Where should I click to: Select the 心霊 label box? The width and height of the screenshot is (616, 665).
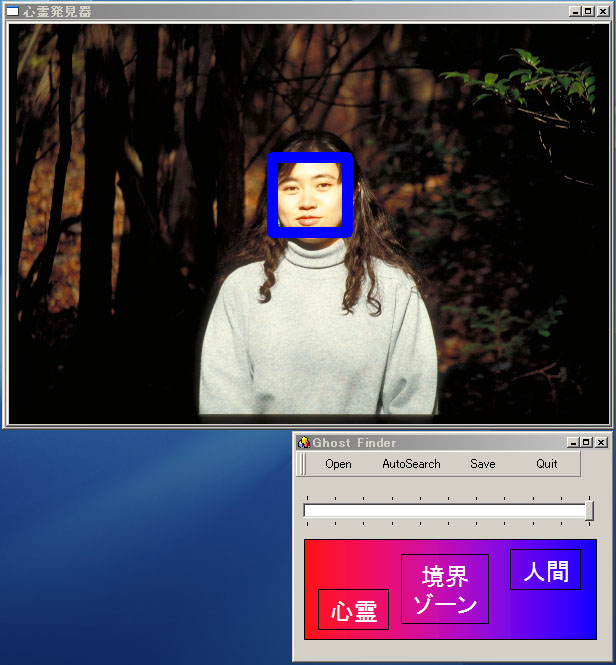[x=353, y=610]
